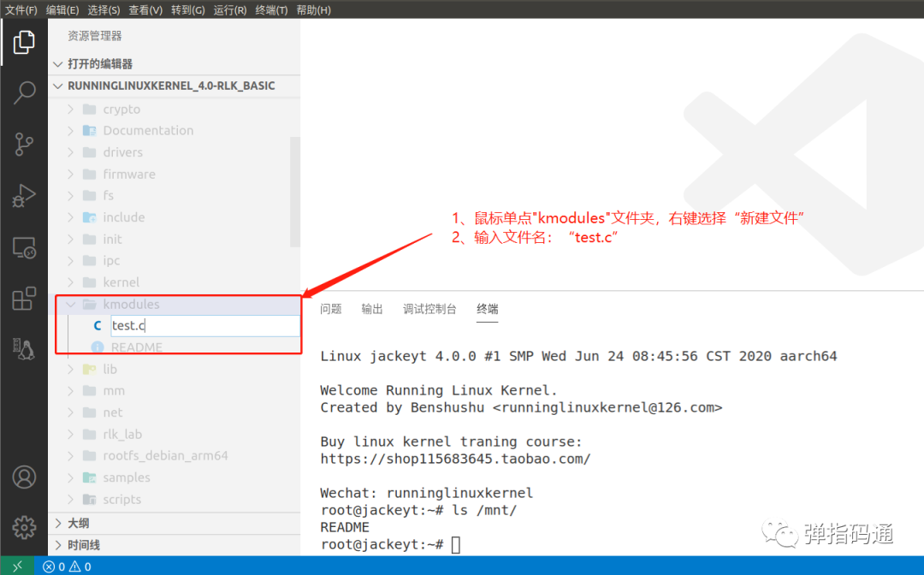Click the Documentation folder icon
This screenshot has height=575, width=924.
tap(90, 130)
